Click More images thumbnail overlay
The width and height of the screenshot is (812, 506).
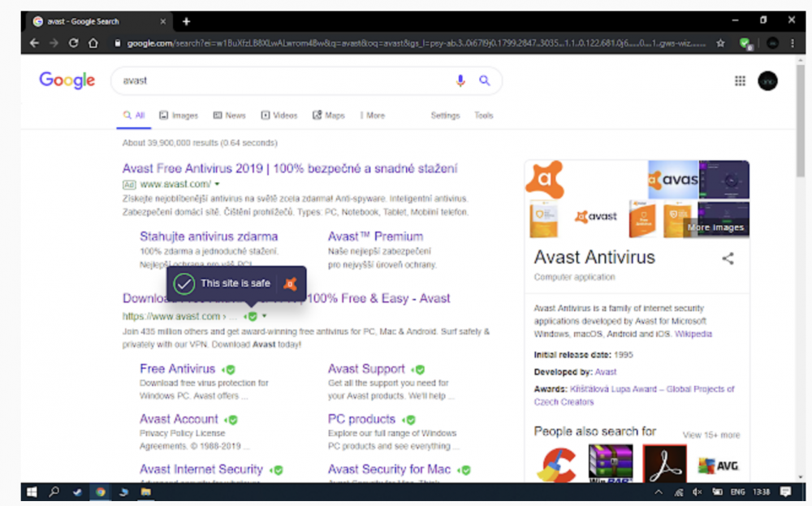(715, 227)
